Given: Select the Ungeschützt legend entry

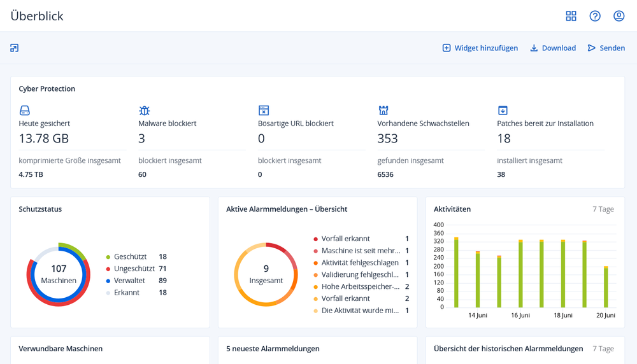Looking at the screenshot, I should pyautogui.click(x=134, y=269).
